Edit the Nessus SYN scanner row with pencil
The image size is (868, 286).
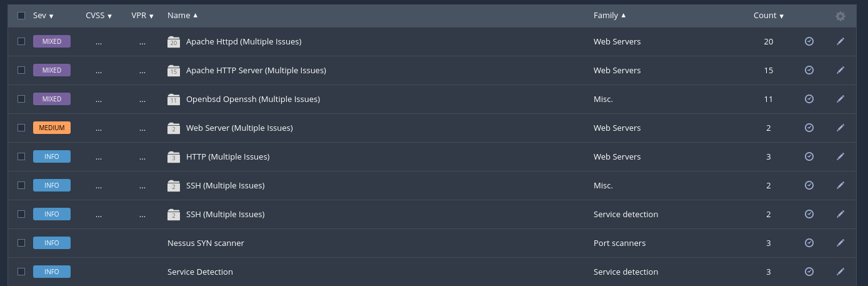(x=841, y=243)
